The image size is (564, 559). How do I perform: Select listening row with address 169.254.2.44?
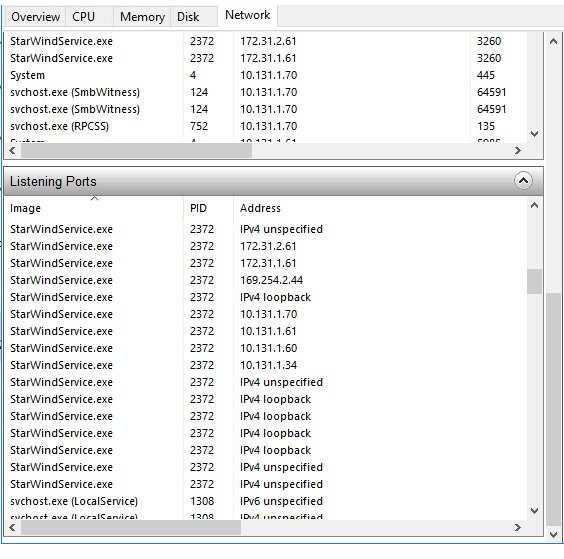[x=265, y=280]
